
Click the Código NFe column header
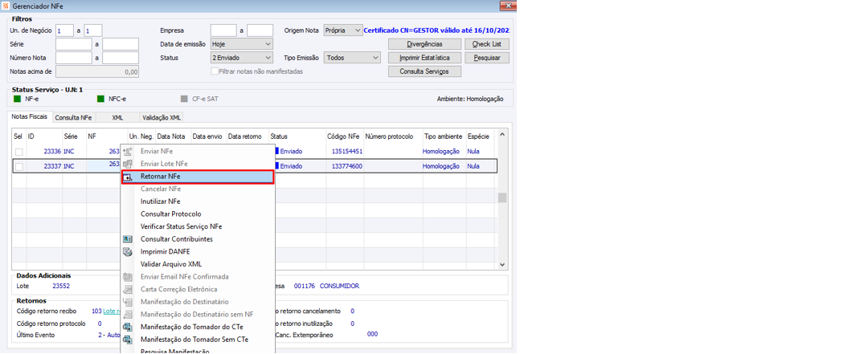[x=344, y=136]
